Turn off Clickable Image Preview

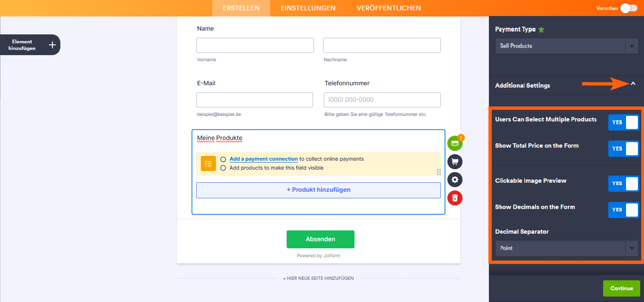(623, 184)
